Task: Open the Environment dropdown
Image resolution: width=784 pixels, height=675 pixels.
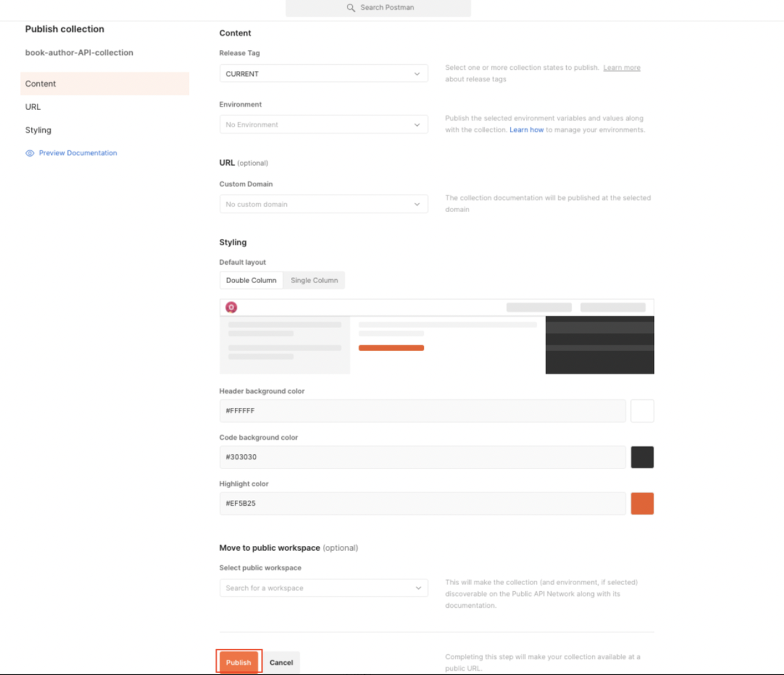Action: coord(324,125)
